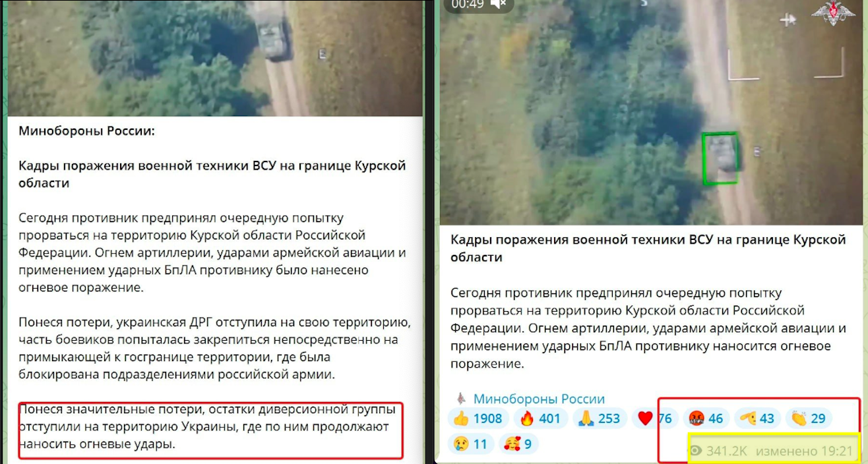The height and width of the screenshot is (464, 868).
Task: Click the clapping hands reaction 29
Action: coord(808,419)
